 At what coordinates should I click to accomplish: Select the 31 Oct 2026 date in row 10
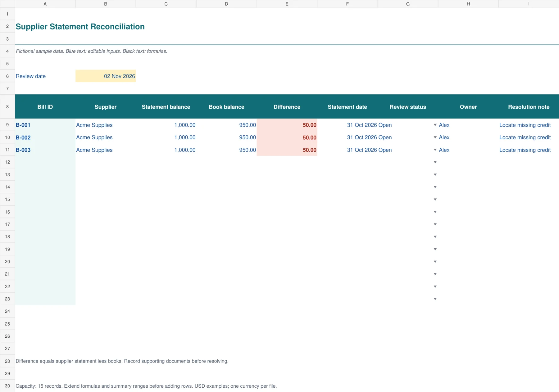click(347, 137)
